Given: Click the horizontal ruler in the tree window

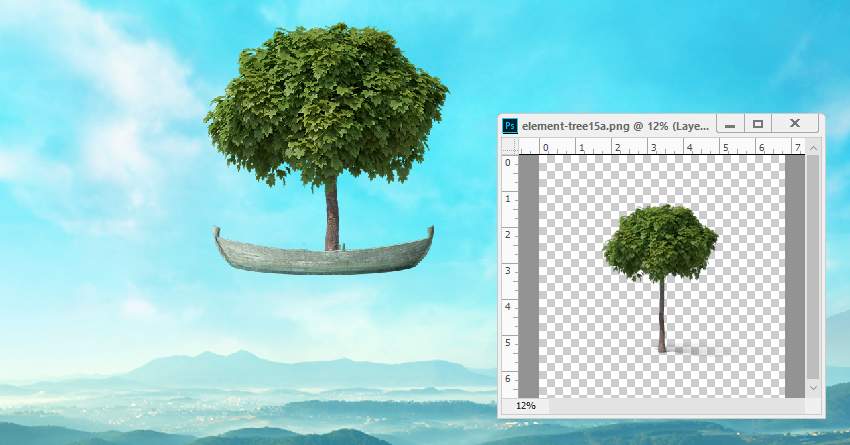Looking at the screenshot, I should pos(661,146).
